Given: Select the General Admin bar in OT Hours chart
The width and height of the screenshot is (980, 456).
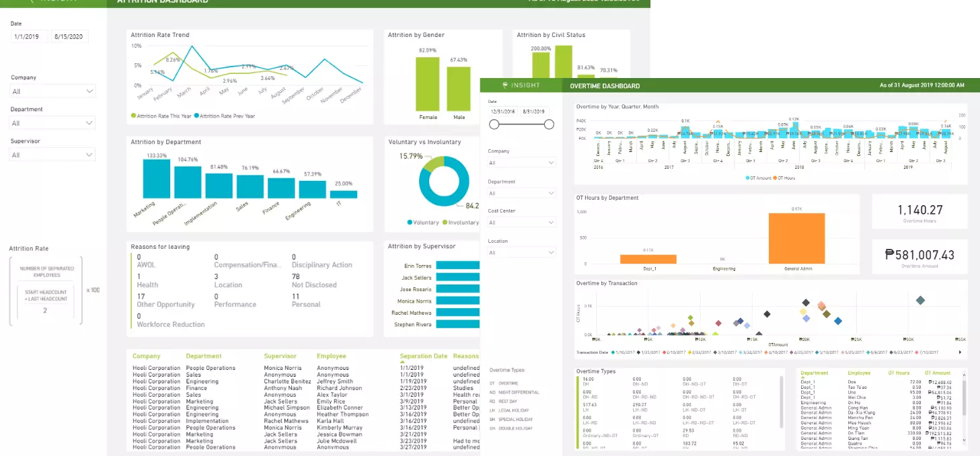Looking at the screenshot, I should [796, 238].
